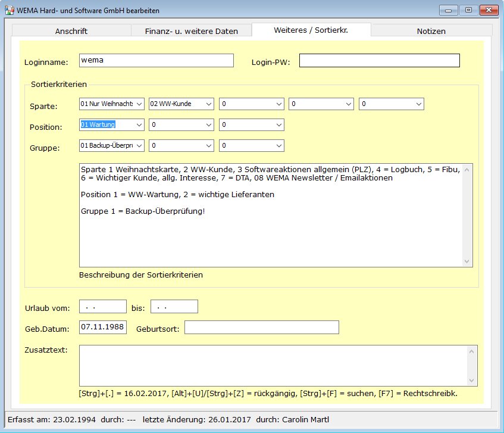Click the status text 'durch: Carolin Martl'
Image resolution: width=504 pixels, height=433 pixels.
(293, 419)
